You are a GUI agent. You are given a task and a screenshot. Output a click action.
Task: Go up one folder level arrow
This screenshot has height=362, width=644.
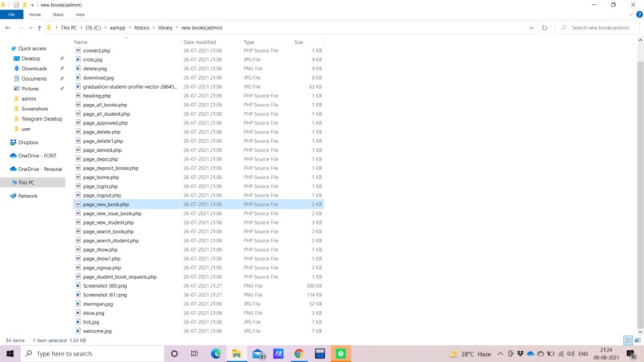click(x=39, y=28)
